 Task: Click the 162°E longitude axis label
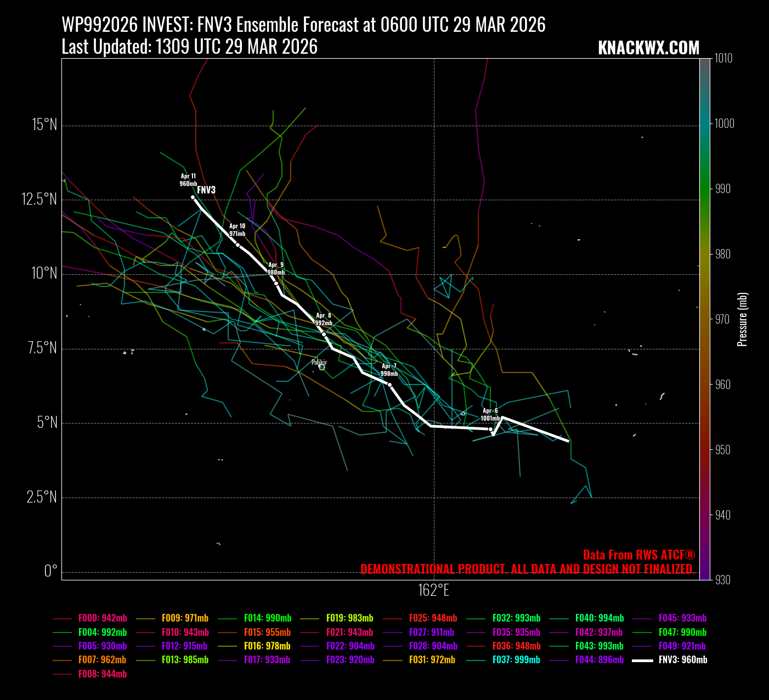pos(433,590)
